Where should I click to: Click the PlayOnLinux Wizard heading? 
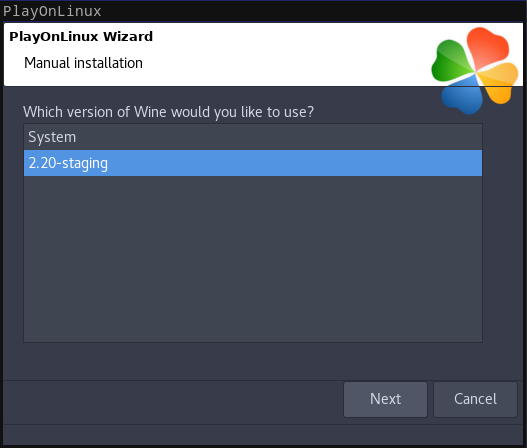[x=81, y=37]
